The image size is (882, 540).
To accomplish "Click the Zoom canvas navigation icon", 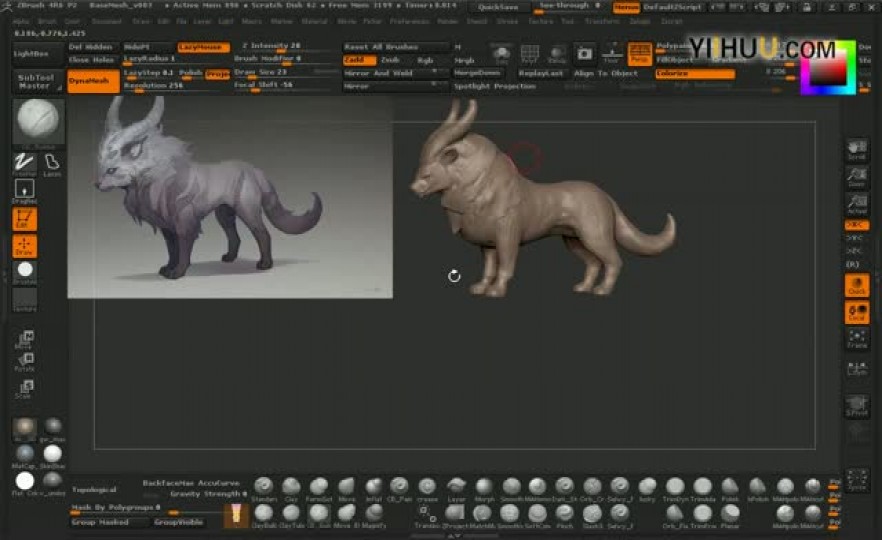I will (x=857, y=177).
